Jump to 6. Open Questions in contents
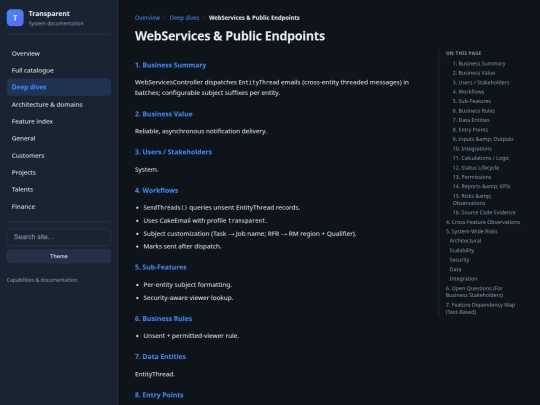Image resolution: width=540 pixels, height=405 pixels. click(x=475, y=292)
